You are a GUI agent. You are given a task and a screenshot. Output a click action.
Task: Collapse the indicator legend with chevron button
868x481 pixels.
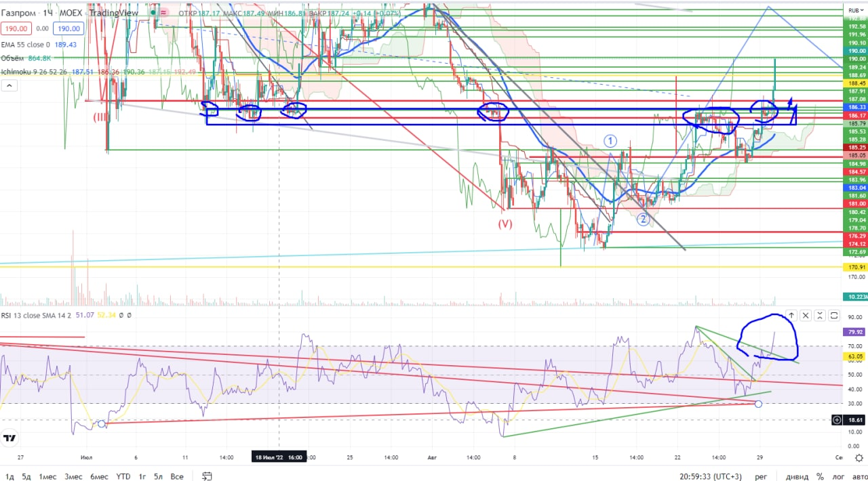[9, 85]
